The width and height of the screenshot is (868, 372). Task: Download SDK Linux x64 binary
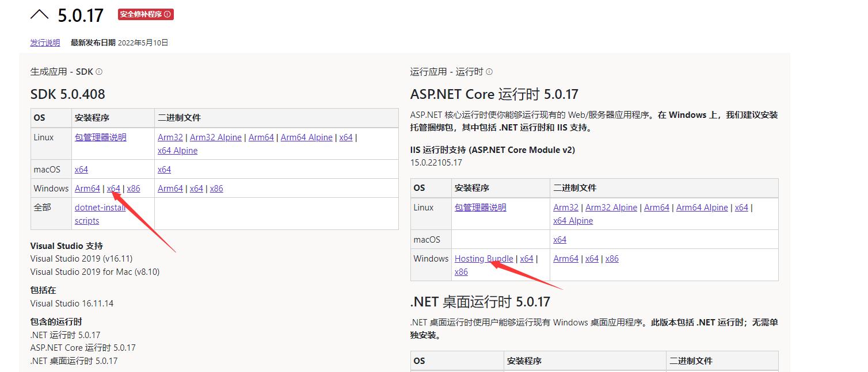click(346, 137)
